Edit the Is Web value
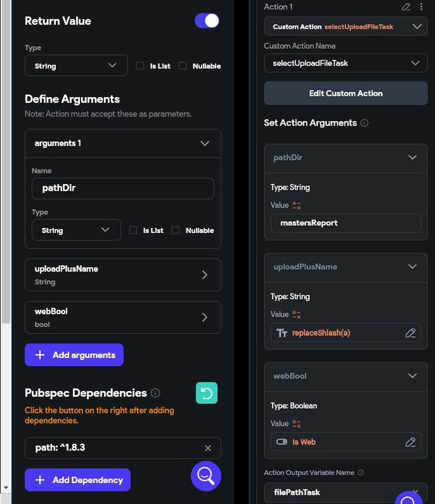 (x=410, y=442)
